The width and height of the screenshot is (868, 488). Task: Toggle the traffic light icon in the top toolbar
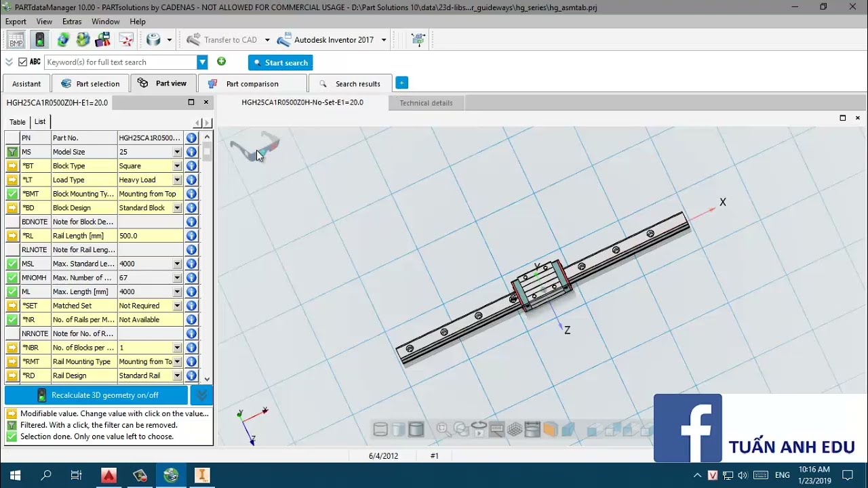[x=40, y=40]
